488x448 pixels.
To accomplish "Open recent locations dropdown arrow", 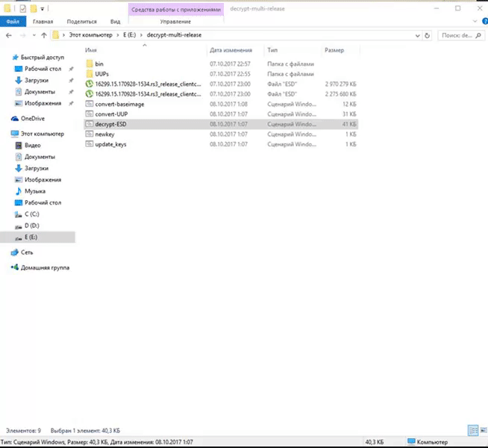I will pos(34,35).
